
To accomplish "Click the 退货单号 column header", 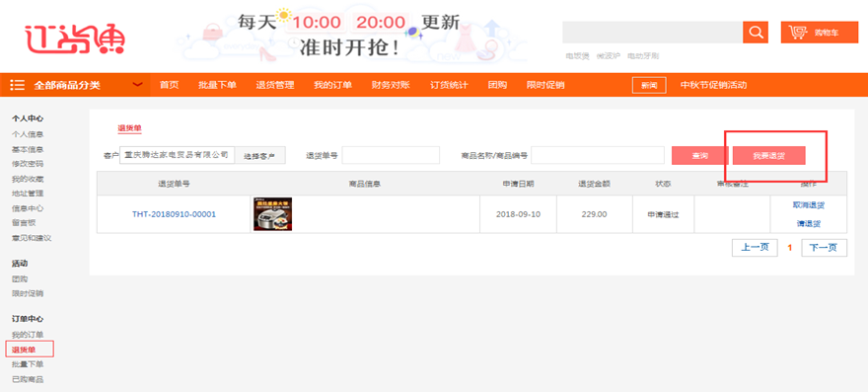I will tap(174, 184).
